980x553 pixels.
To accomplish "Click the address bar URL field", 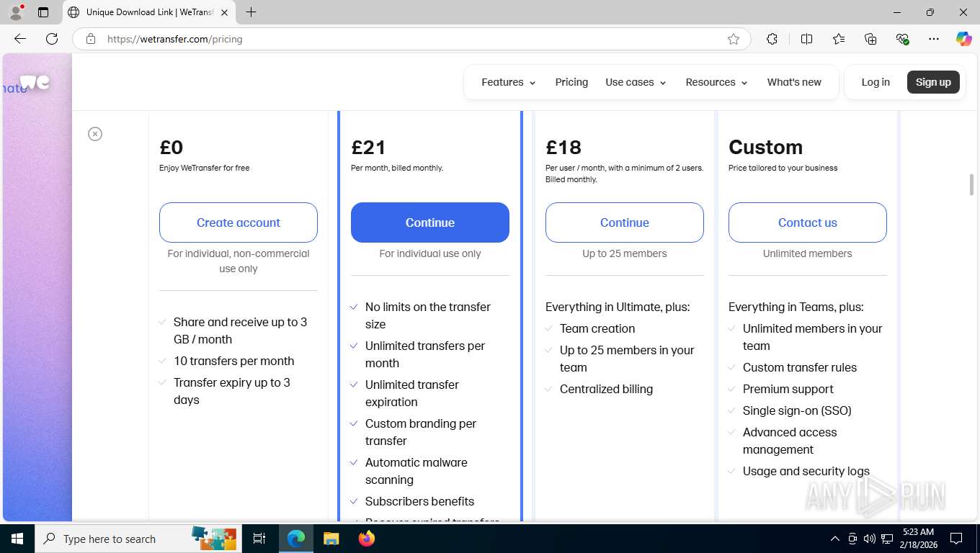I will tap(411, 39).
